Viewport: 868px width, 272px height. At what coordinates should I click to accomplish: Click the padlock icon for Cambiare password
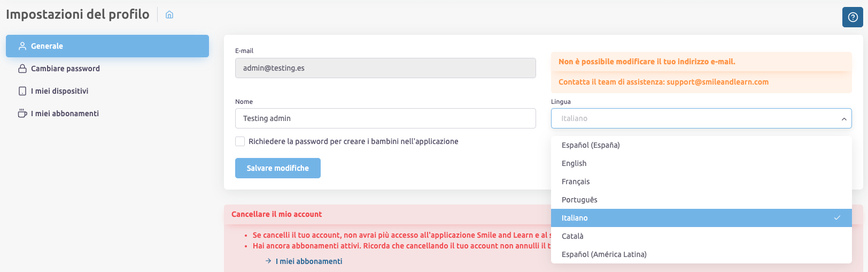[22, 69]
